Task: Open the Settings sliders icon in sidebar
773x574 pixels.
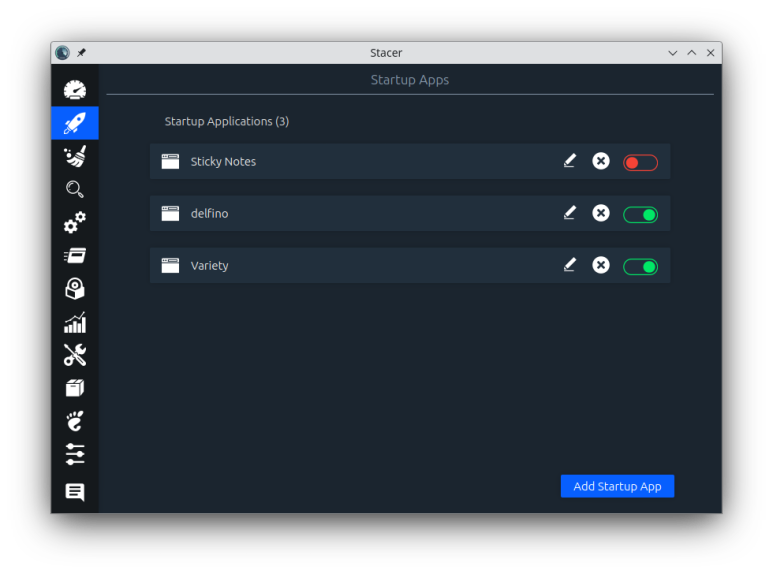Action: (x=75, y=454)
